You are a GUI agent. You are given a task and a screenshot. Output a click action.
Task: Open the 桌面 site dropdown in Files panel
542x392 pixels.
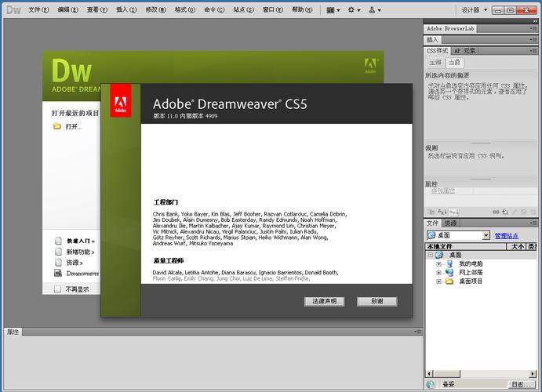coord(486,235)
